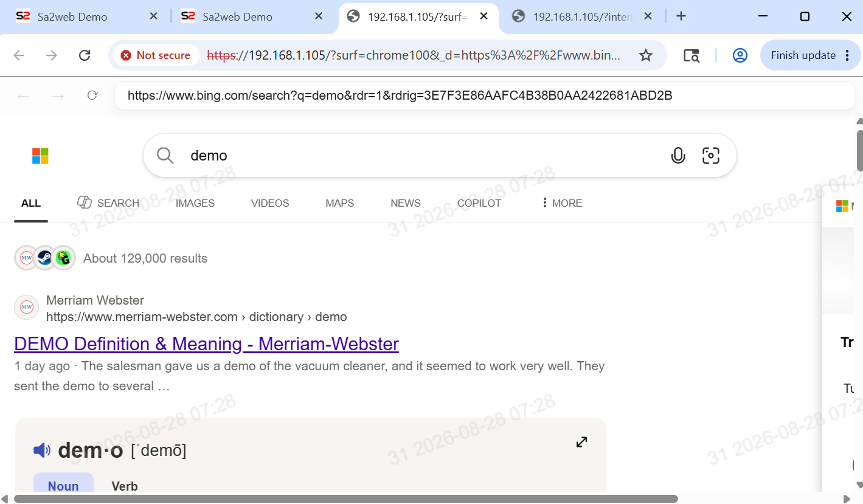The height and width of the screenshot is (504, 863).
Task: Close the 192.168.1.105/?inter tab
Action: click(x=648, y=16)
